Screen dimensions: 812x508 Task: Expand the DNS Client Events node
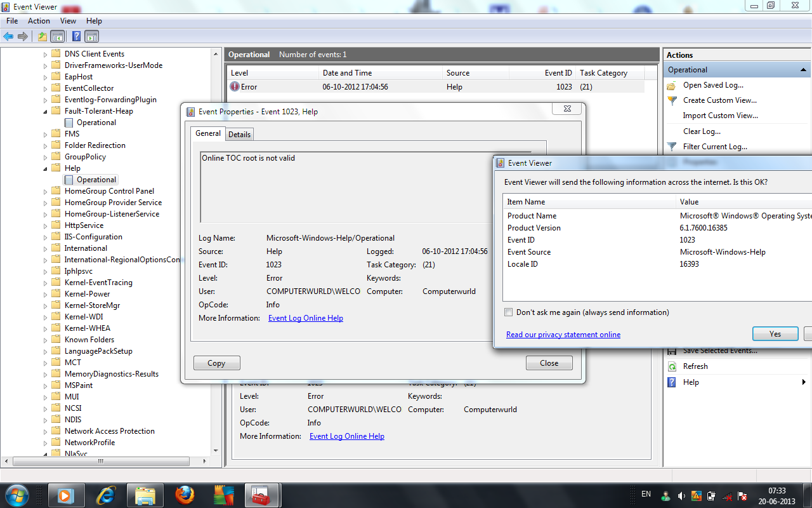pyautogui.click(x=46, y=54)
